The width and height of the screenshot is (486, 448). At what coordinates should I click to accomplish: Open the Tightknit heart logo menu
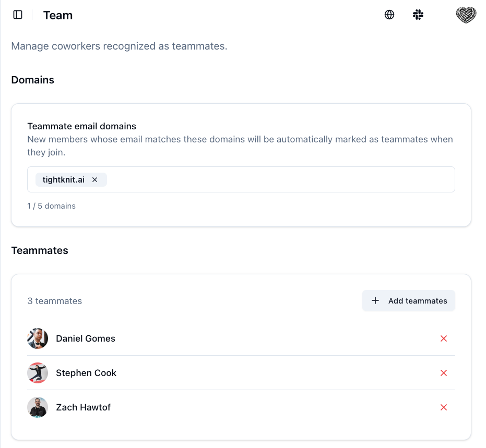[x=465, y=14]
